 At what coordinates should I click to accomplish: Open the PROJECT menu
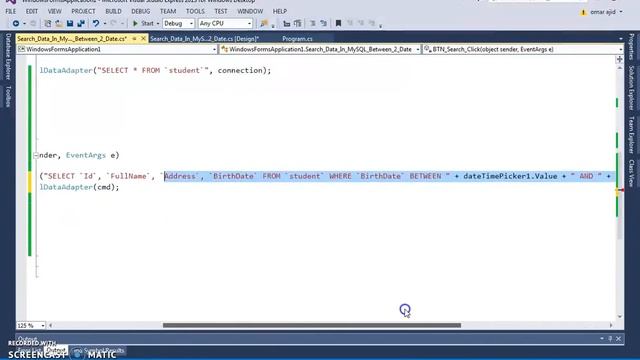click(x=83, y=11)
